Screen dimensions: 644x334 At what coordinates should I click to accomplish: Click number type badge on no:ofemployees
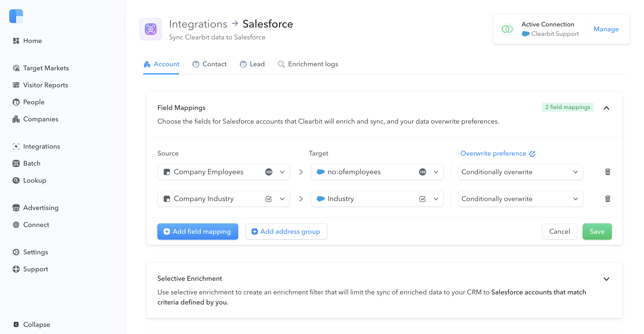pyautogui.click(x=422, y=172)
